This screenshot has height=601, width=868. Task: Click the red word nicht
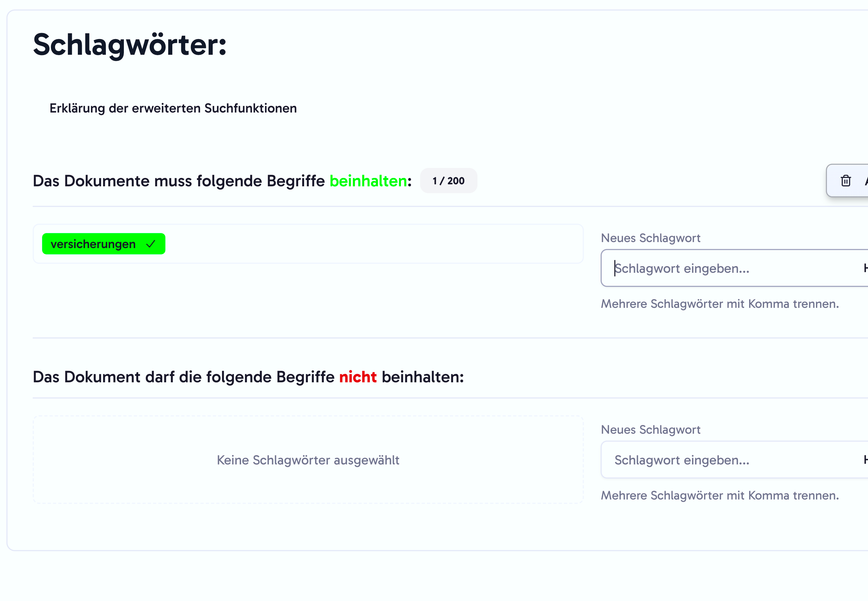click(358, 377)
